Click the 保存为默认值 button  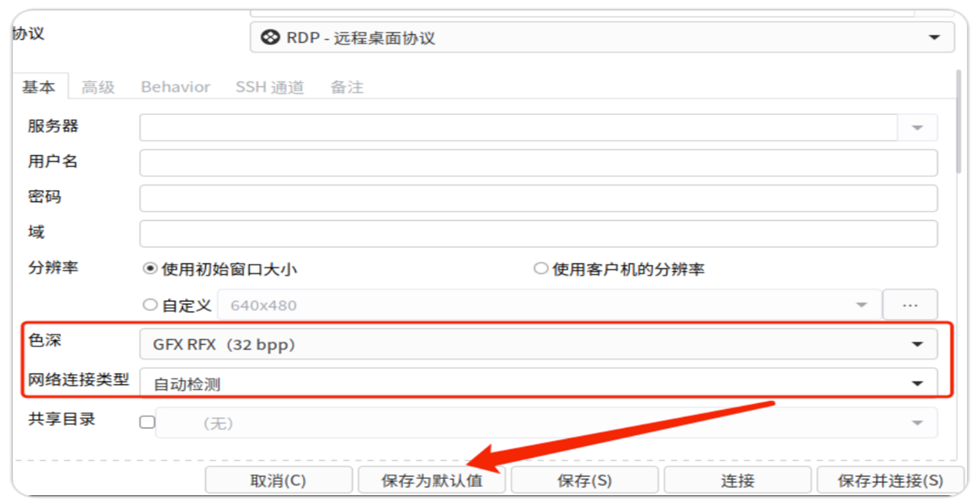coord(431,480)
